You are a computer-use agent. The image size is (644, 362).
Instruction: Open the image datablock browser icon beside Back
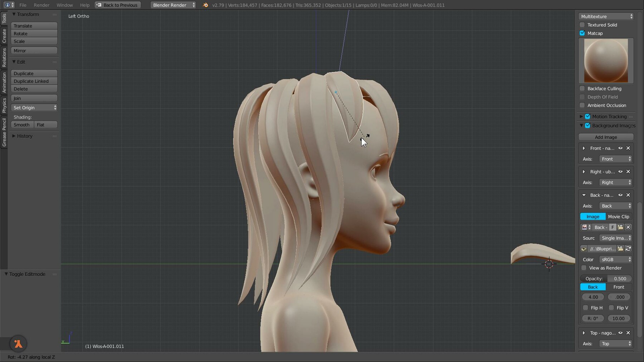[585, 227]
